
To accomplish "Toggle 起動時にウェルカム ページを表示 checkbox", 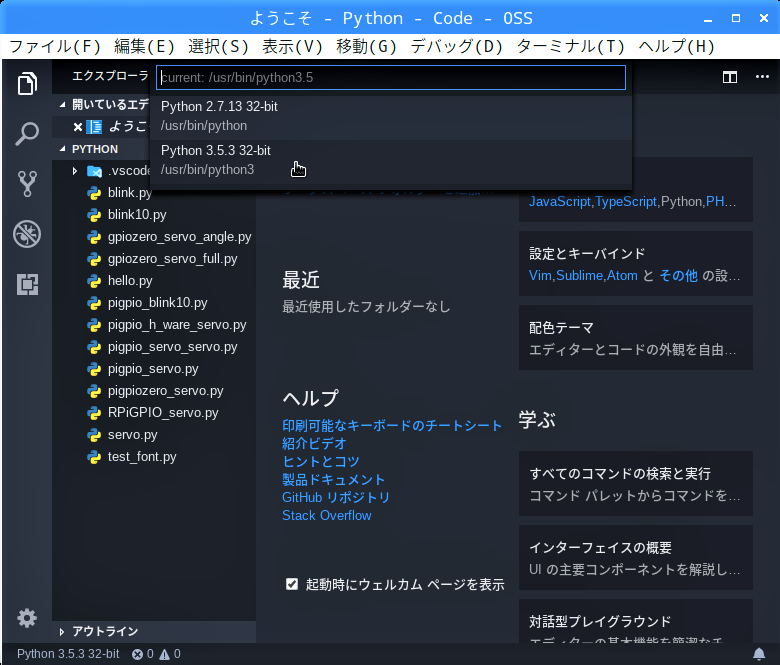I will coord(292,584).
